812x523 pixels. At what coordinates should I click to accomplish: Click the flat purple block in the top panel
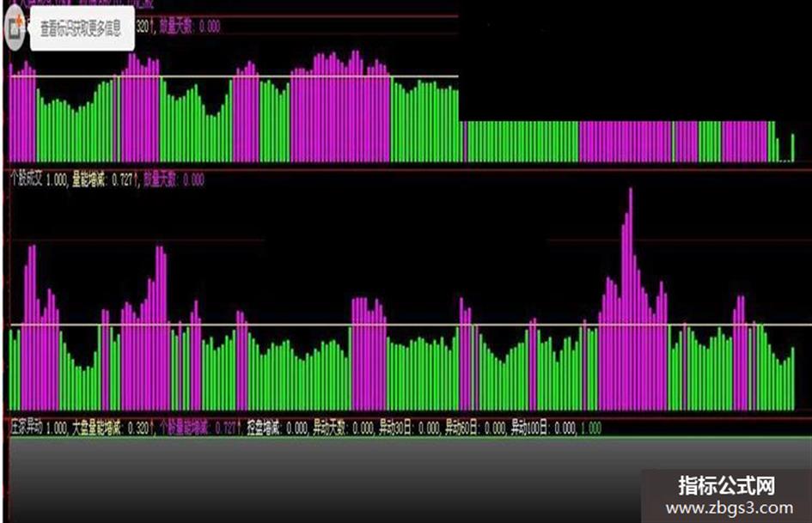coord(626,142)
